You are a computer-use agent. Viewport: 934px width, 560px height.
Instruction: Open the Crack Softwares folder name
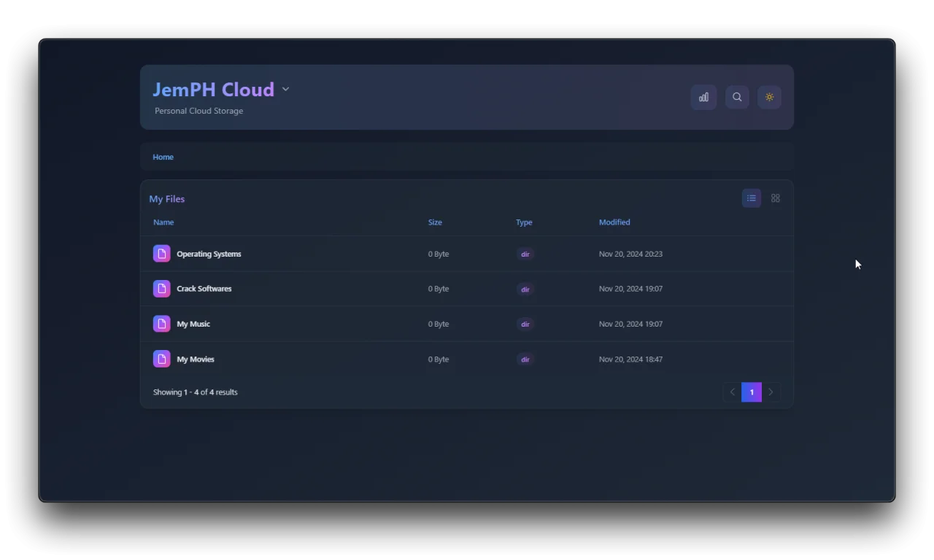click(204, 289)
